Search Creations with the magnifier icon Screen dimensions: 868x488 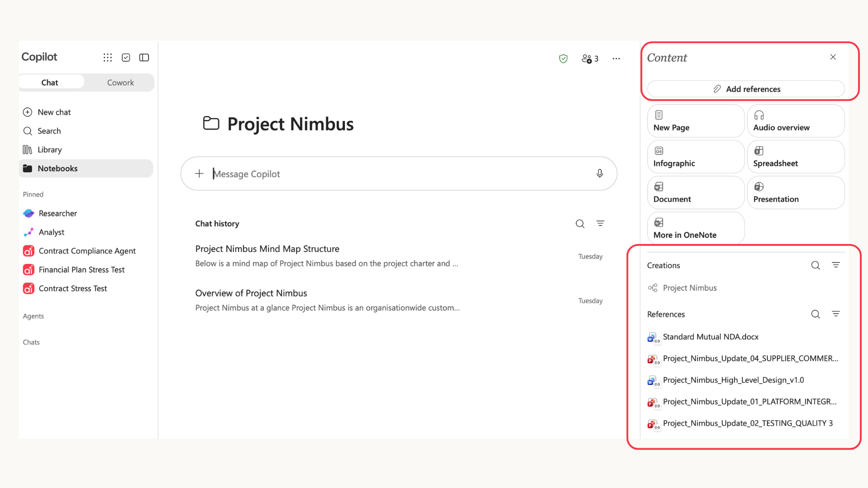point(816,265)
